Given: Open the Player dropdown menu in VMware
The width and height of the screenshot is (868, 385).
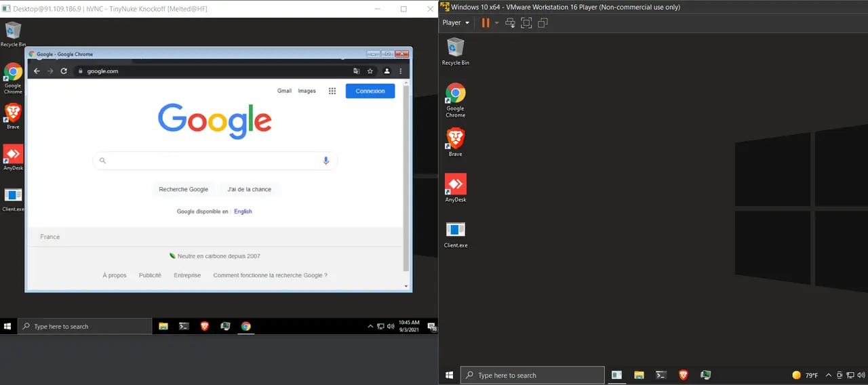Looking at the screenshot, I should pos(456,23).
